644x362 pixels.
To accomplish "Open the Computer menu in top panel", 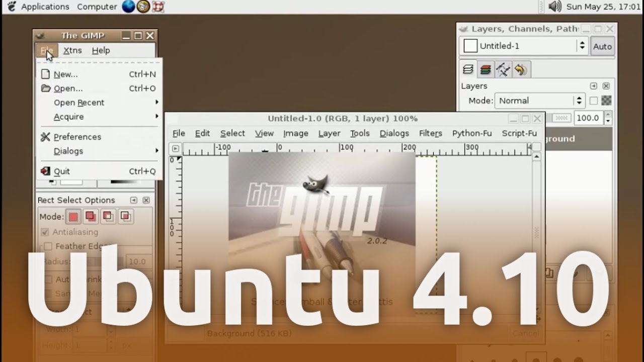I will (97, 7).
